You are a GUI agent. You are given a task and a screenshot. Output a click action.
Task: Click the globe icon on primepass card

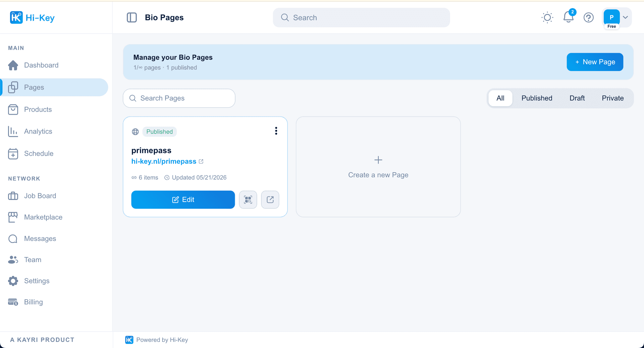(136, 132)
